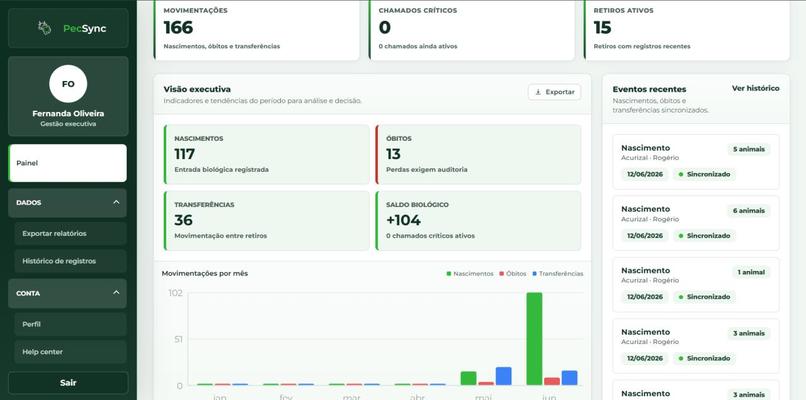Click the Transferências 36 card

pos(266,221)
